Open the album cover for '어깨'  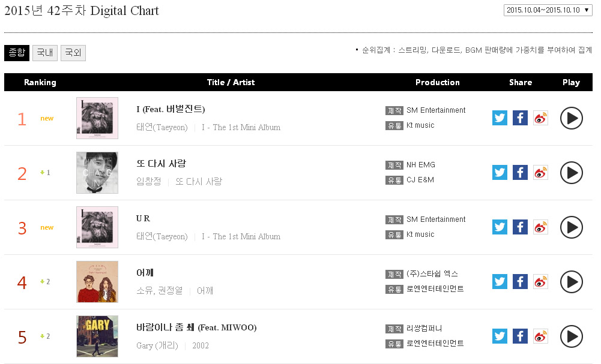[x=97, y=282]
